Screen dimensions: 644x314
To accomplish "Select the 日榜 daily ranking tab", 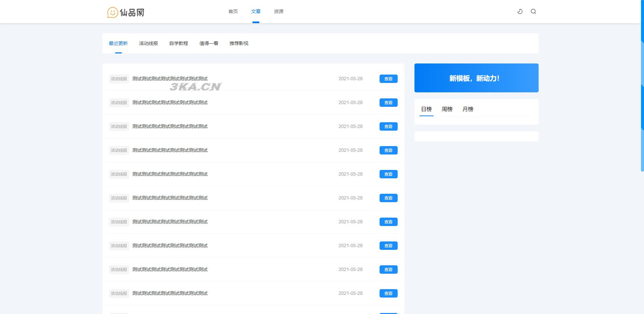I will pyautogui.click(x=426, y=109).
